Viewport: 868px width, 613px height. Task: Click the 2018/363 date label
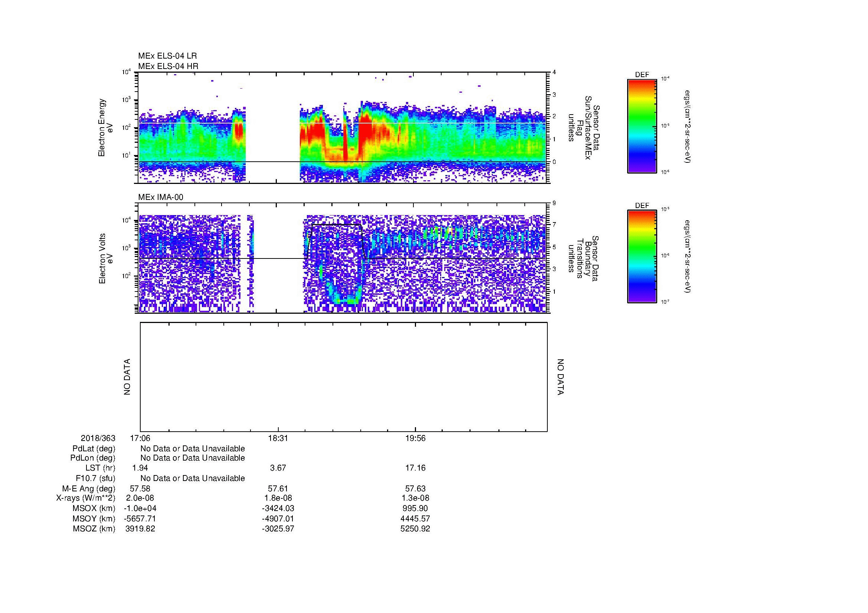pos(98,438)
